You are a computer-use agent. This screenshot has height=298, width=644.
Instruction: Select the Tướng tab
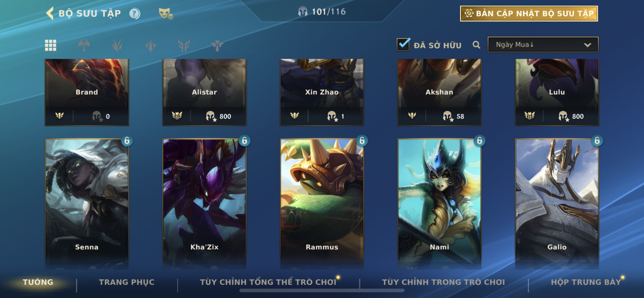point(38,282)
